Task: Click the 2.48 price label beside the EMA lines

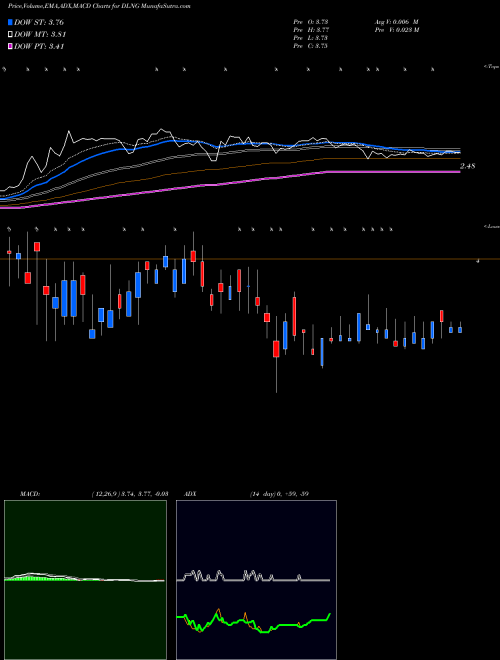Action: [468, 166]
